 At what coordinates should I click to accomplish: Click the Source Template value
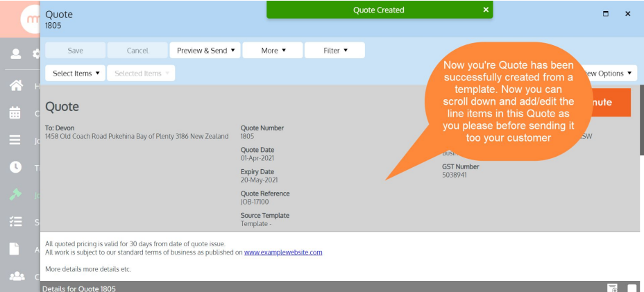(x=256, y=224)
